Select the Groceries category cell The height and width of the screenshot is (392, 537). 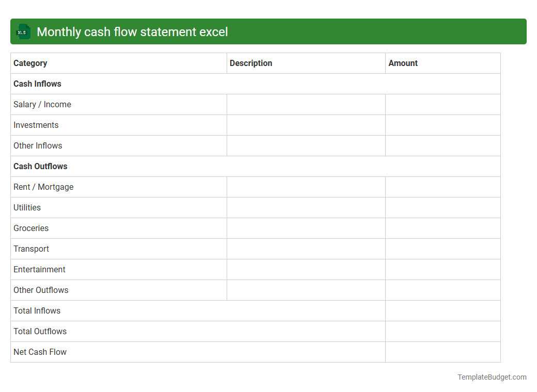tap(31, 228)
